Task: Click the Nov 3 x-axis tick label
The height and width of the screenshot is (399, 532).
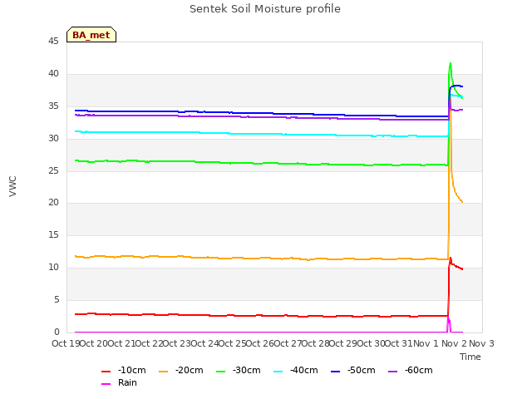Action: coord(481,343)
